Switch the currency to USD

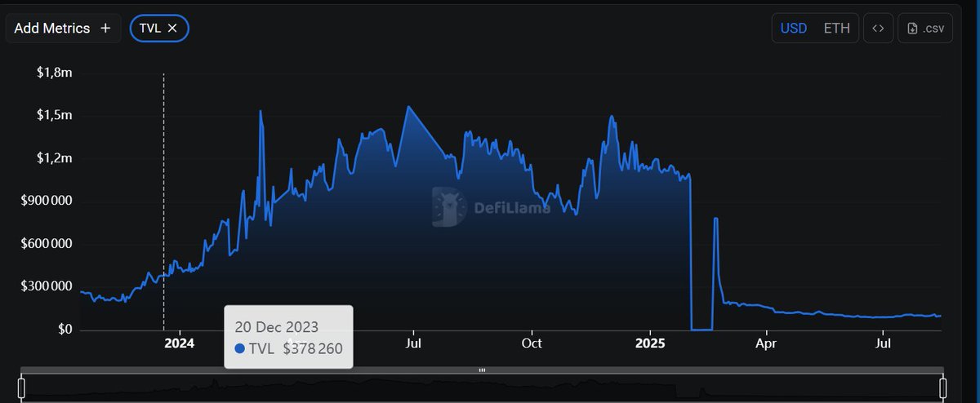794,28
